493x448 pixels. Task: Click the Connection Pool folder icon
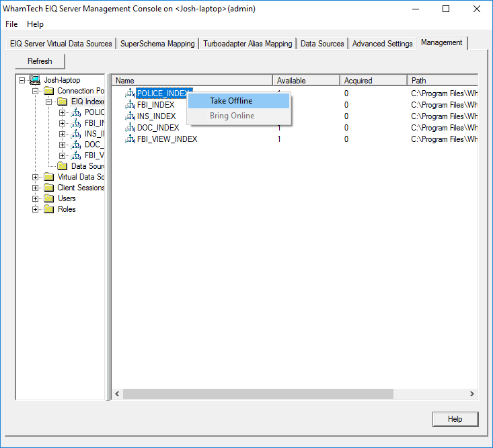tap(48, 91)
